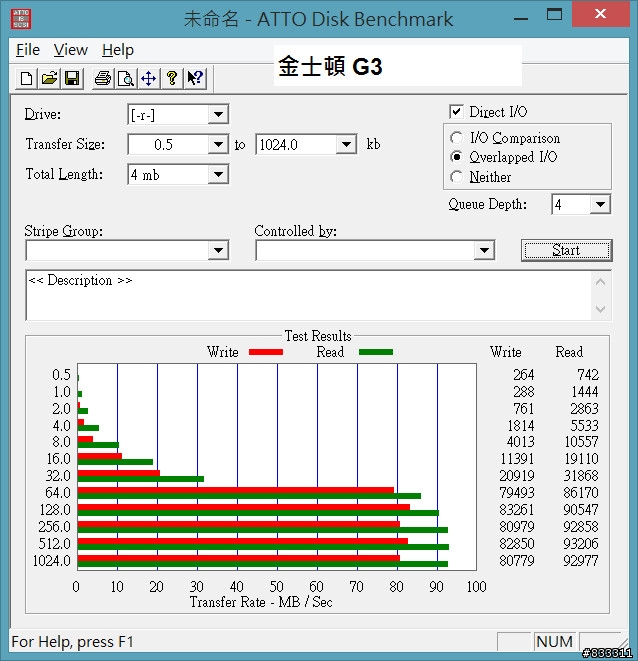Select the Overlapped I/O radio button
This screenshot has width=638, height=661.
pyautogui.click(x=456, y=157)
